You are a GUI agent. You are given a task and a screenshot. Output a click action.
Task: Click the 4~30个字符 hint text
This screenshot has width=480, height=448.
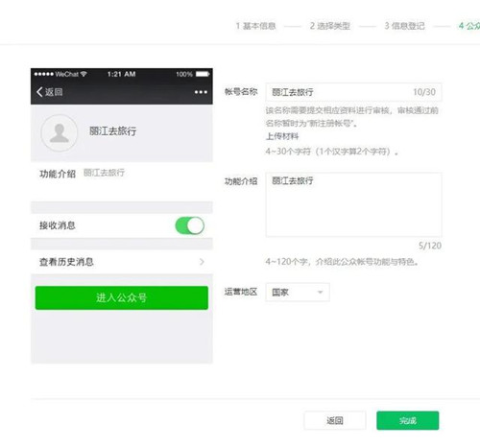[332, 152]
